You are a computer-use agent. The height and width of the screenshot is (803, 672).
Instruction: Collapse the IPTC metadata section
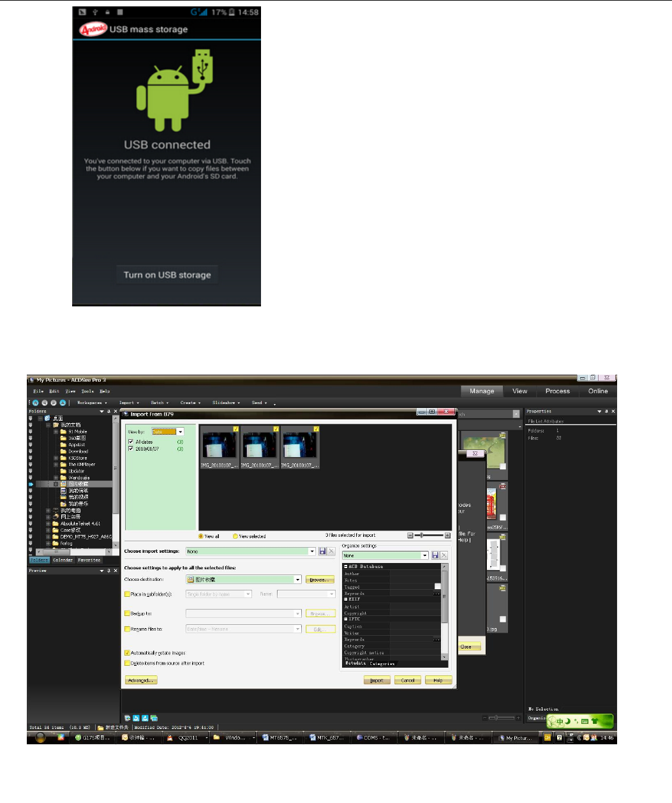[x=346, y=619]
